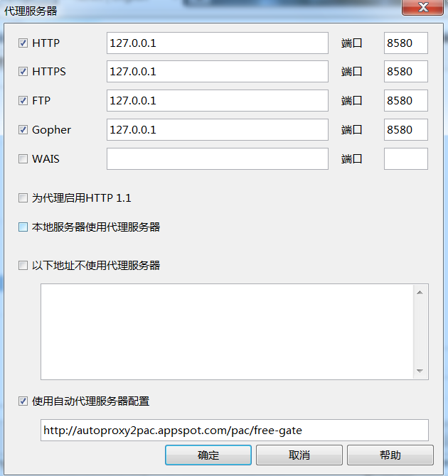Click the 端口 label beside the WAIS row

(x=352, y=158)
